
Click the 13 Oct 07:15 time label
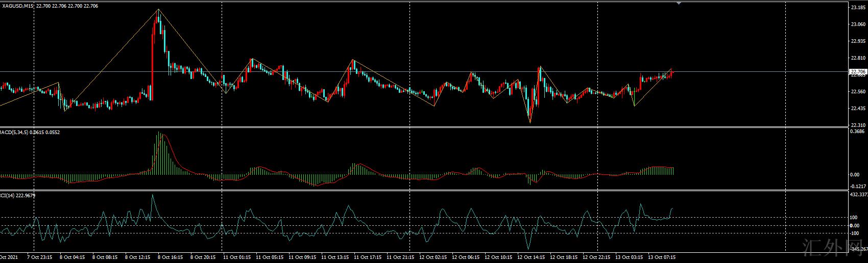pyautogui.click(x=662, y=257)
